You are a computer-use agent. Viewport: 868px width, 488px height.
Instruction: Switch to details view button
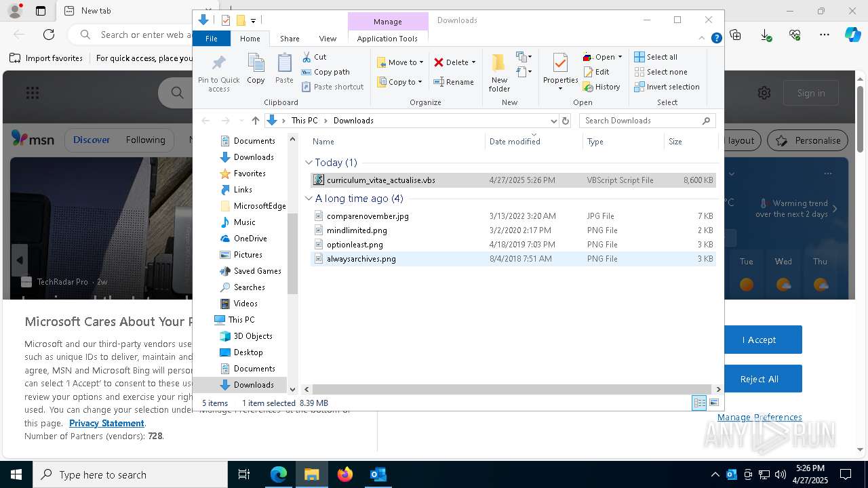click(x=699, y=403)
